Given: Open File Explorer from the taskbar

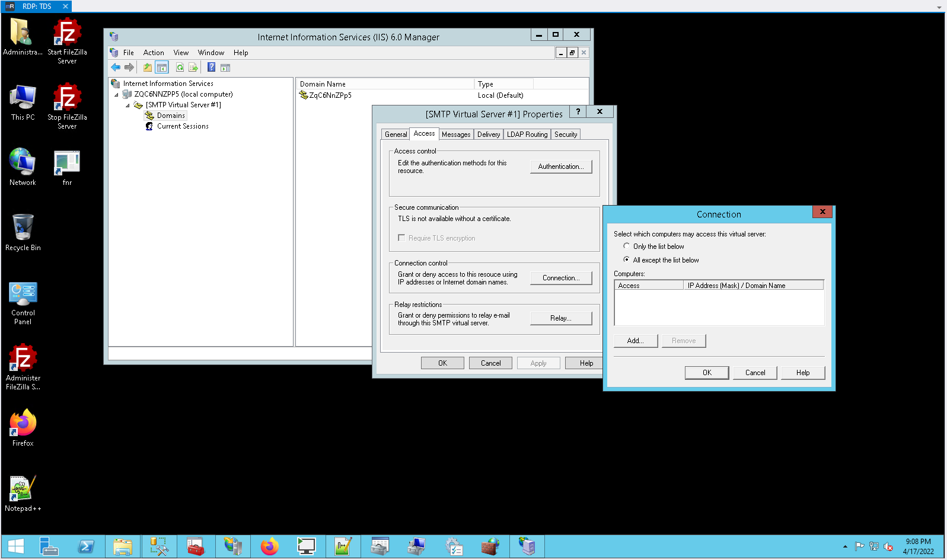Looking at the screenshot, I should coord(123,546).
